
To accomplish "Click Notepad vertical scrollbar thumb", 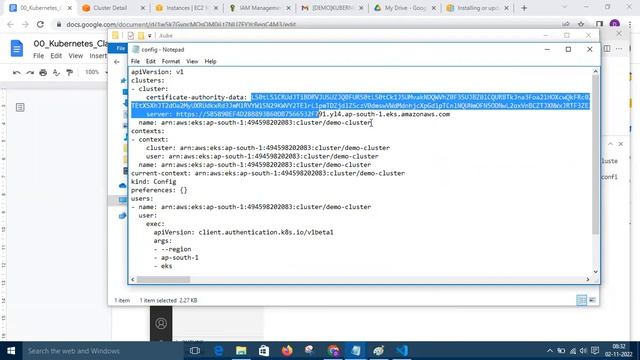I will coord(596,155).
